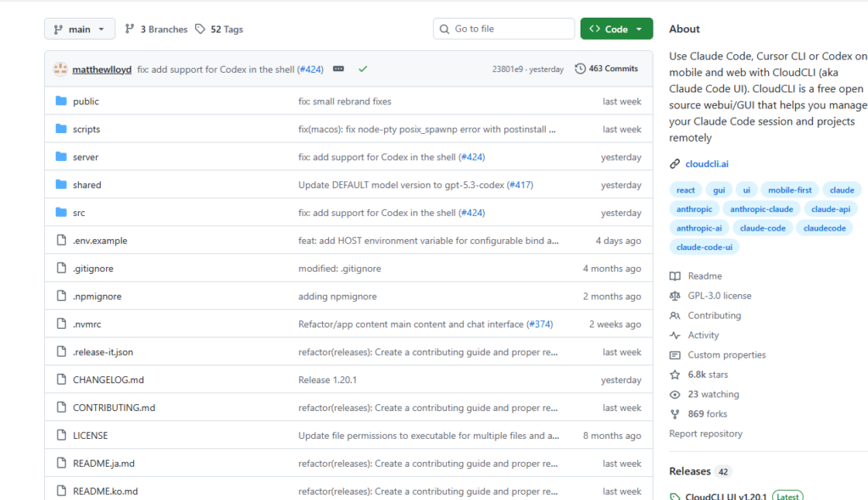Click the green commit status checkmark

click(x=363, y=69)
